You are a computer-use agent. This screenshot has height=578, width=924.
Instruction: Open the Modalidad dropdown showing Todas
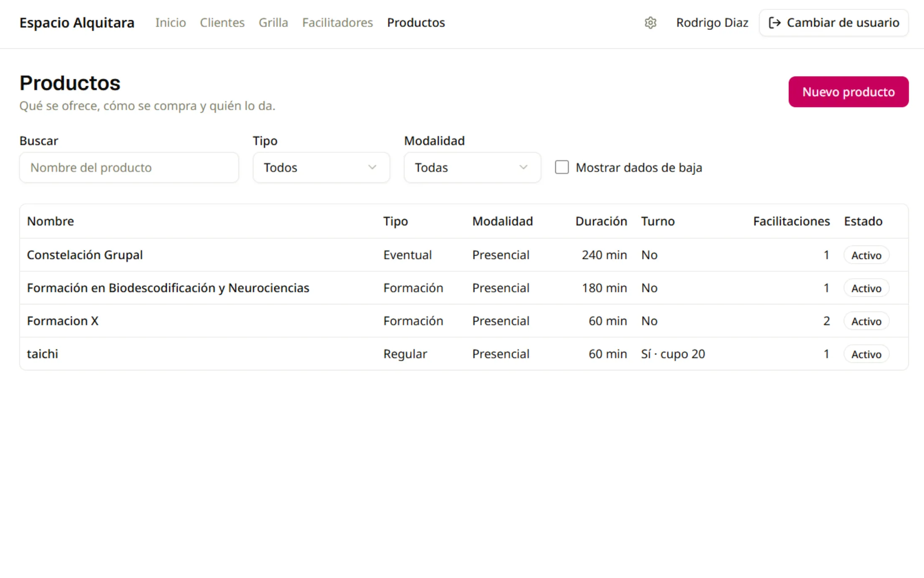click(472, 167)
